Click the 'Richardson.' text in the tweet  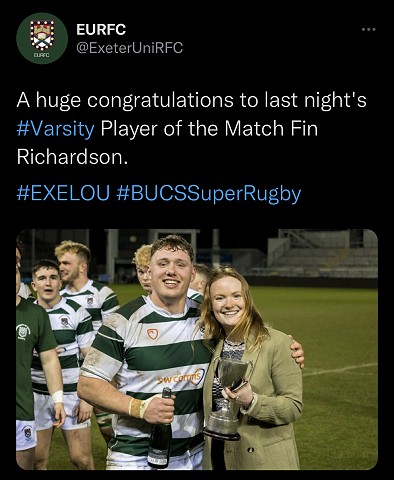[72, 156]
